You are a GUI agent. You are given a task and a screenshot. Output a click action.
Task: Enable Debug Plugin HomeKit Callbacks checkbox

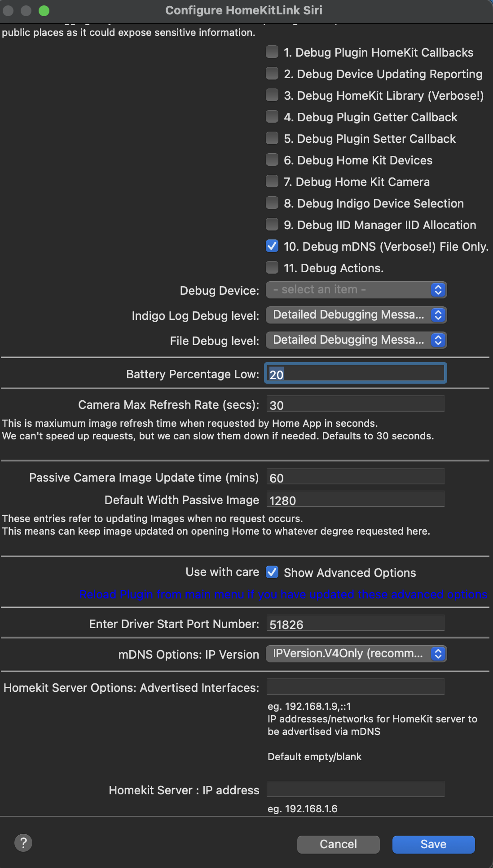tap(272, 52)
